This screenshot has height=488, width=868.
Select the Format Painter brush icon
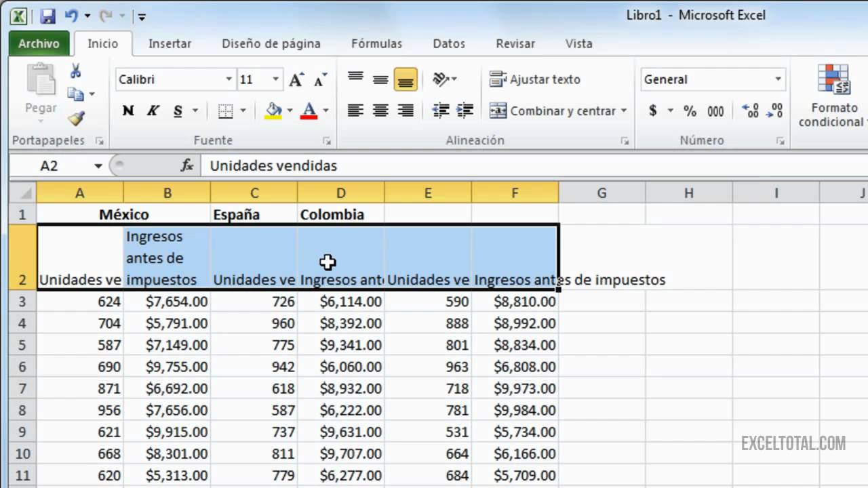pos(76,119)
